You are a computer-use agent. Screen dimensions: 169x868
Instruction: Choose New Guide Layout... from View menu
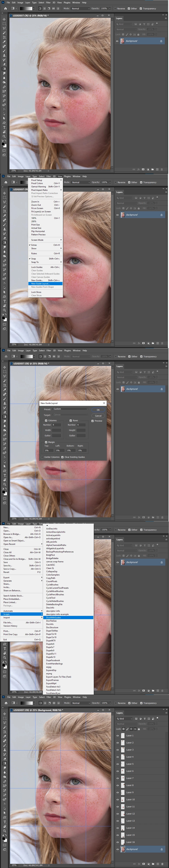click(45, 284)
